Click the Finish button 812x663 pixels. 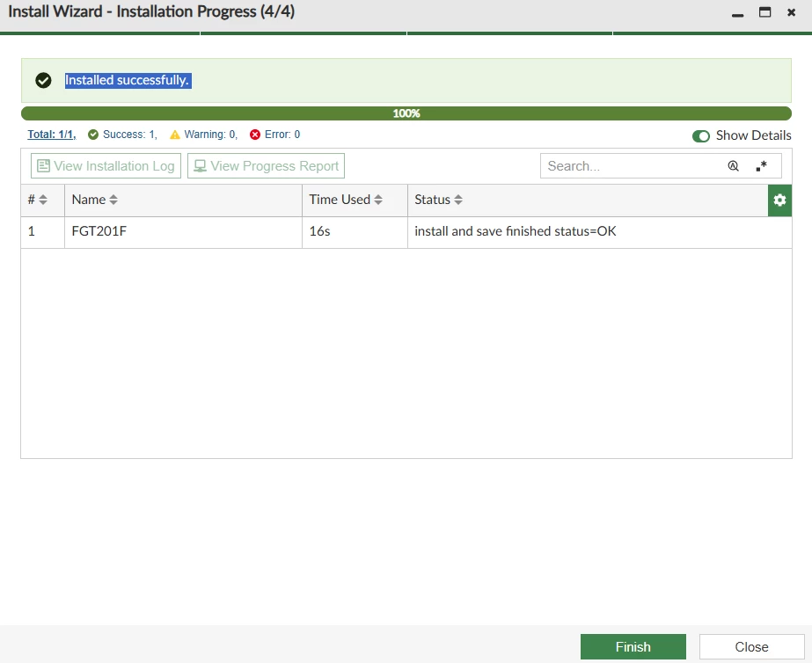click(633, 647)
